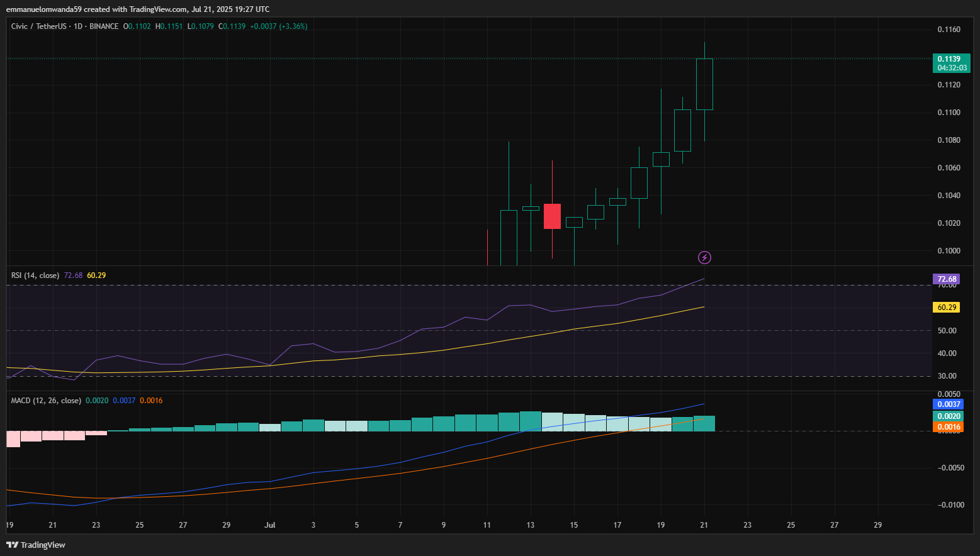Click the purple 72.68 RSI value
Image resolution: width=980 pixels, height=556 pixels.
click(947, 279)
